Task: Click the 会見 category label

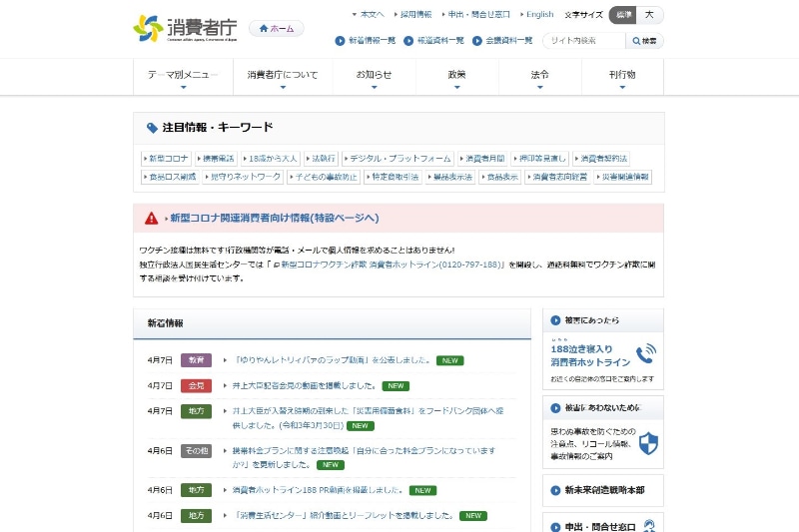Action: tap(196, 386)
